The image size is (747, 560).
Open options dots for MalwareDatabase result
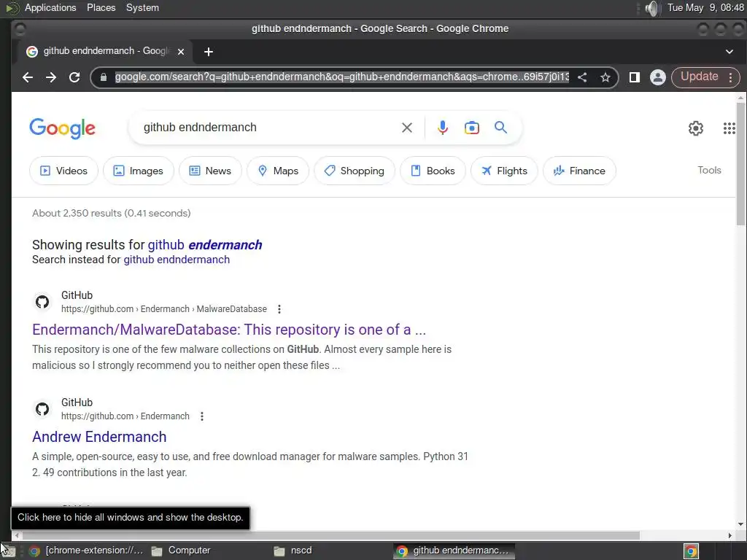click(x=279, y=309)
